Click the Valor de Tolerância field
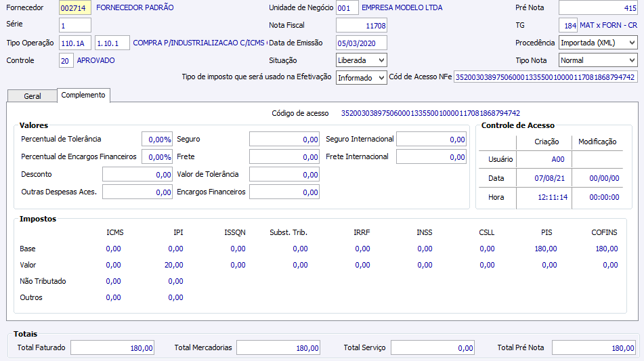The height and width of the screenshot is (361, 644). tap(284, 175)
